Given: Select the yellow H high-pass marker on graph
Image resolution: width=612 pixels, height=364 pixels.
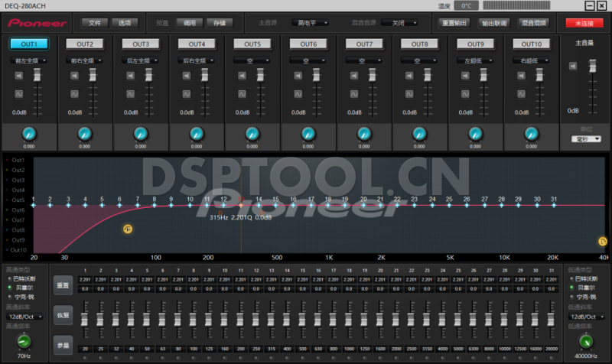Looking at the screenshot, I should click(x=128, y=229).
